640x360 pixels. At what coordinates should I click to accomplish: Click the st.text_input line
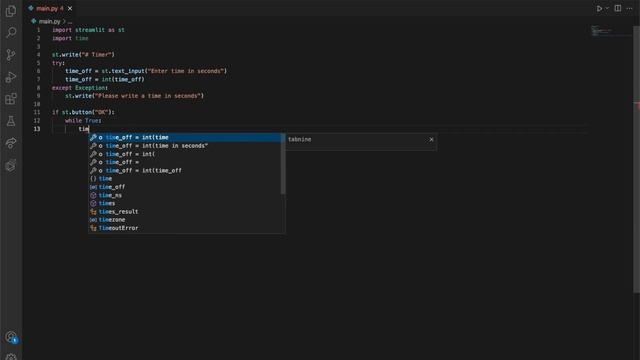(146, 71)
